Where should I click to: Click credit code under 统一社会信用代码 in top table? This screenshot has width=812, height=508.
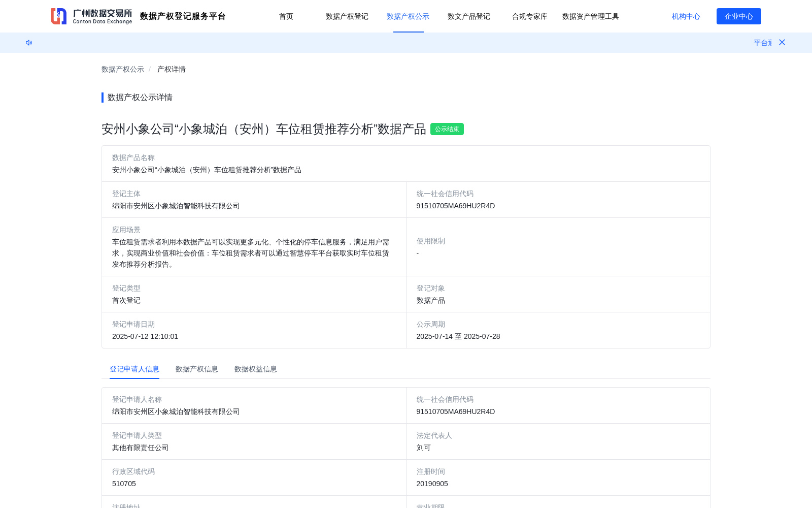point(456,206)
